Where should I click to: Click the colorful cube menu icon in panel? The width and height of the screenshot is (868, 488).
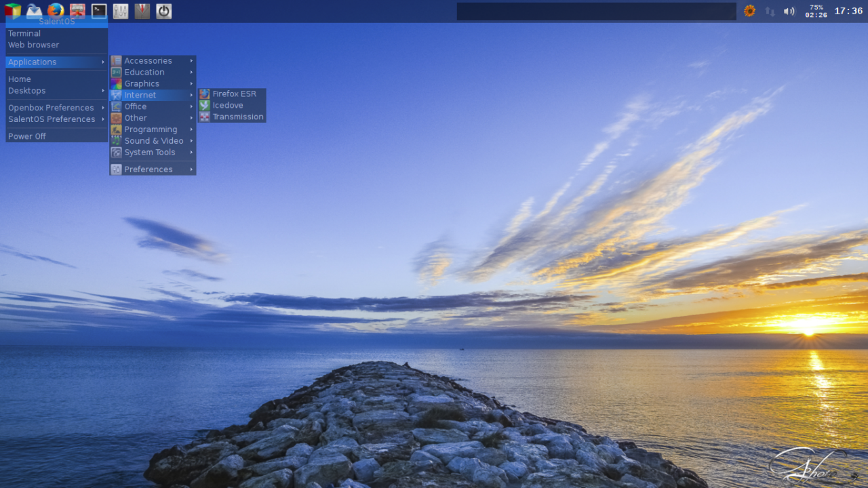pos(13,11)
